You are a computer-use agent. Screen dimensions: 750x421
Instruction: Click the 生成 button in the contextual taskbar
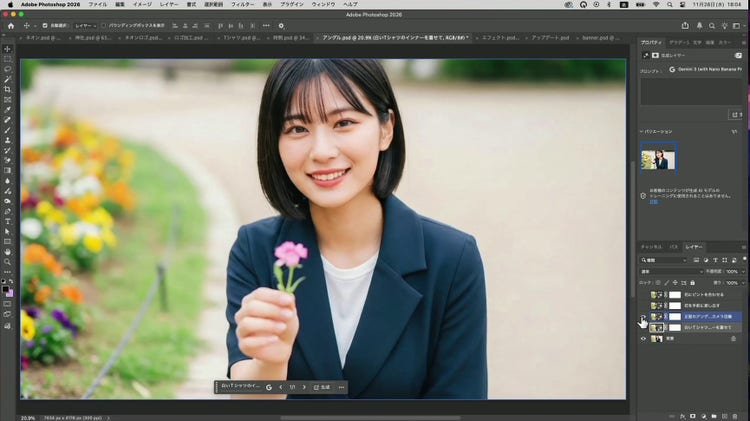(324, 387)
